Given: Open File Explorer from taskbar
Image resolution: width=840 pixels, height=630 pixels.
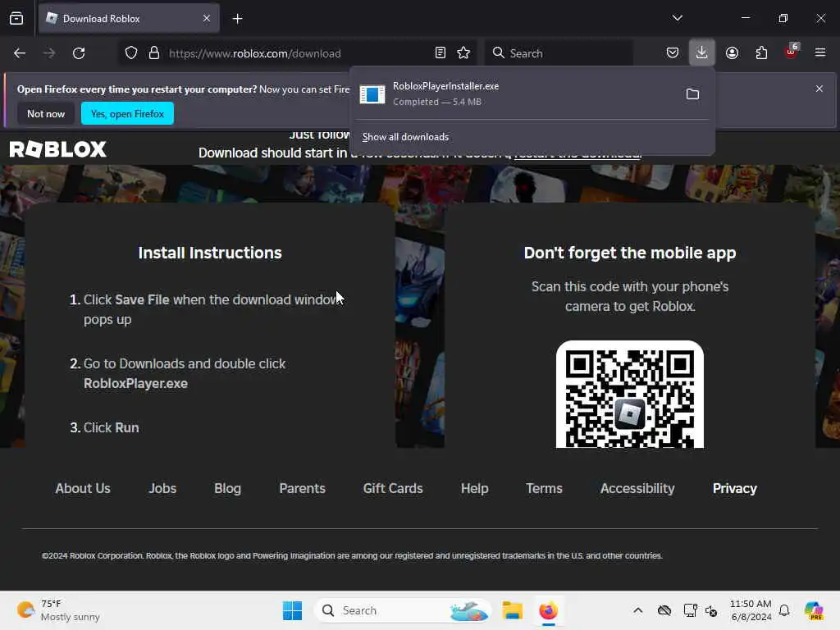Looking at the screenshot, I should click(512, 610).
